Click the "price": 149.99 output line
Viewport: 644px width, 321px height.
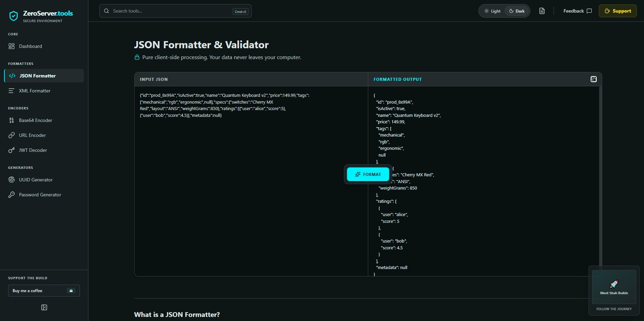point(391,122)
